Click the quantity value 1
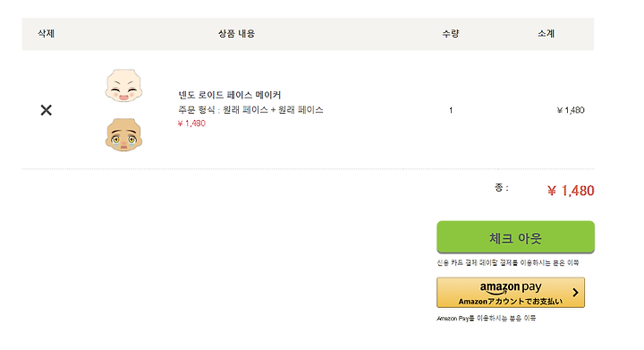The image size is (644, 350). (451, 110)
